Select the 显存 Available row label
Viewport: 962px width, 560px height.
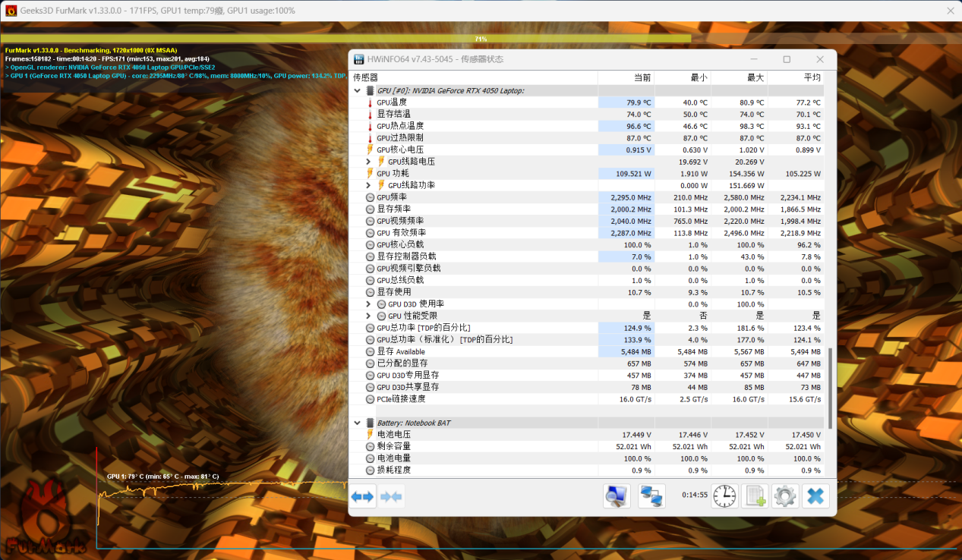[x=401, y=351]
